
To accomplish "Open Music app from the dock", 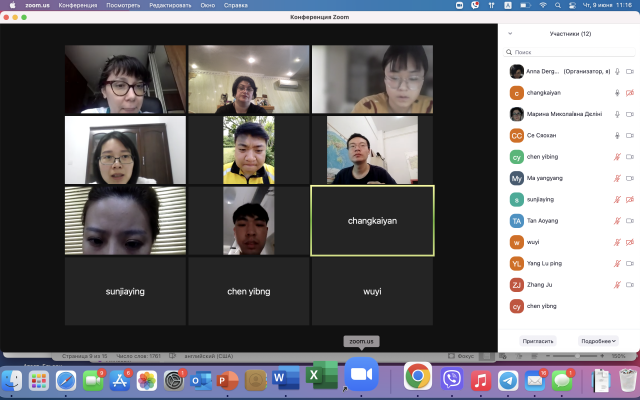I will tap(481, 380).
